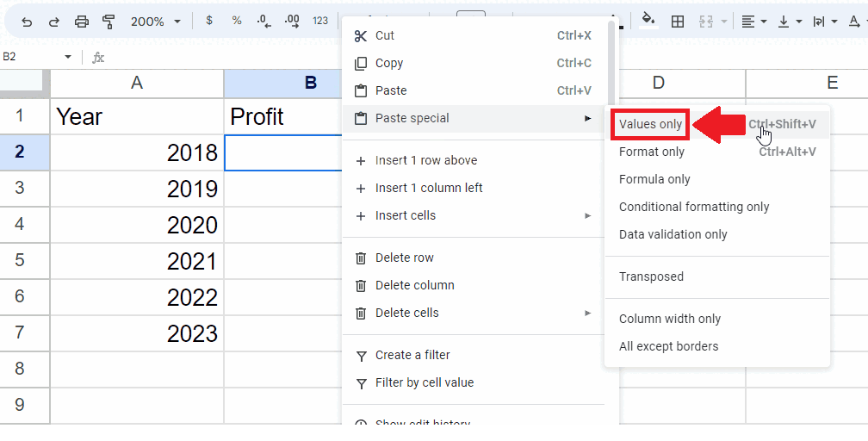Click the cell containing 2020
The height and width of the screenshot is (441, 868).
pos(137,225)
